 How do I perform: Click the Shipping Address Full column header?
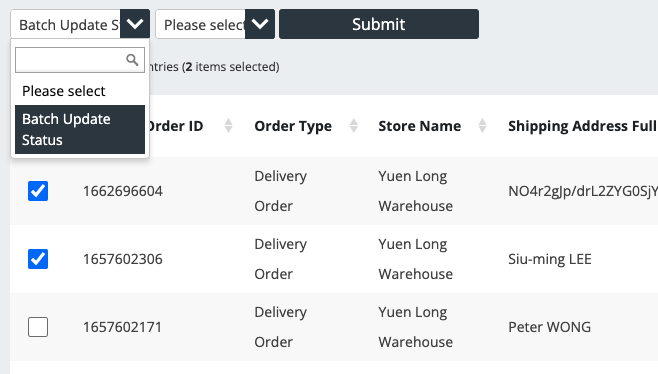582,126
